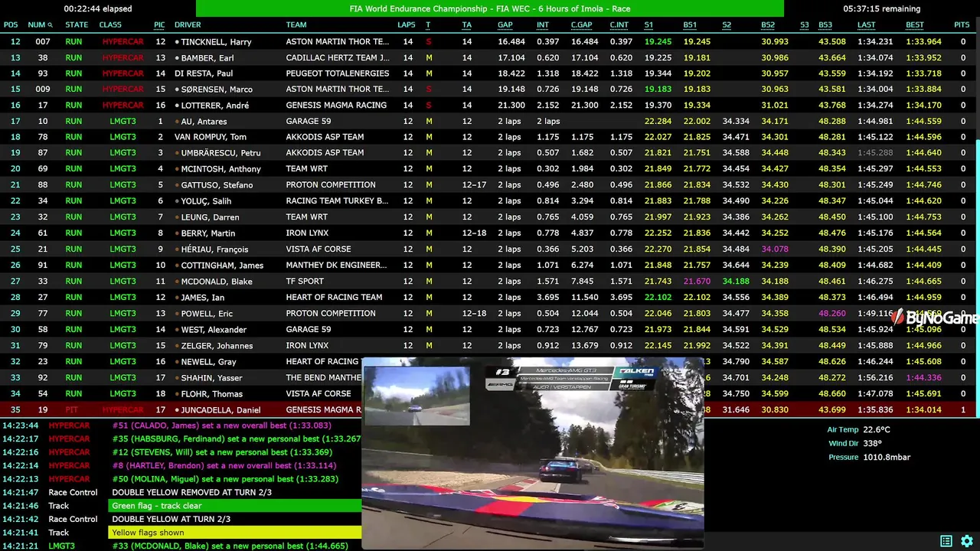Select driver VAN ROMPUY, Tom row
This screenshot has width=980, height=551.
pyautogui.click(x=488, y=137)
